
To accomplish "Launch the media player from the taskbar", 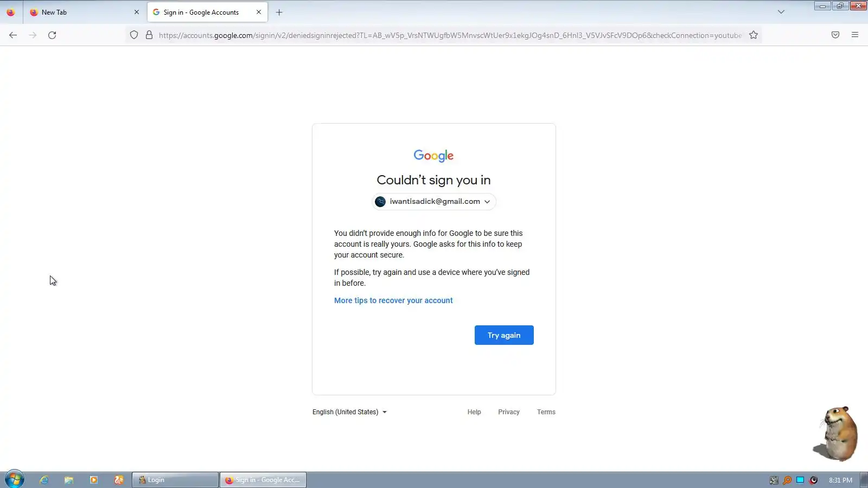I will [x=94, y=480].
